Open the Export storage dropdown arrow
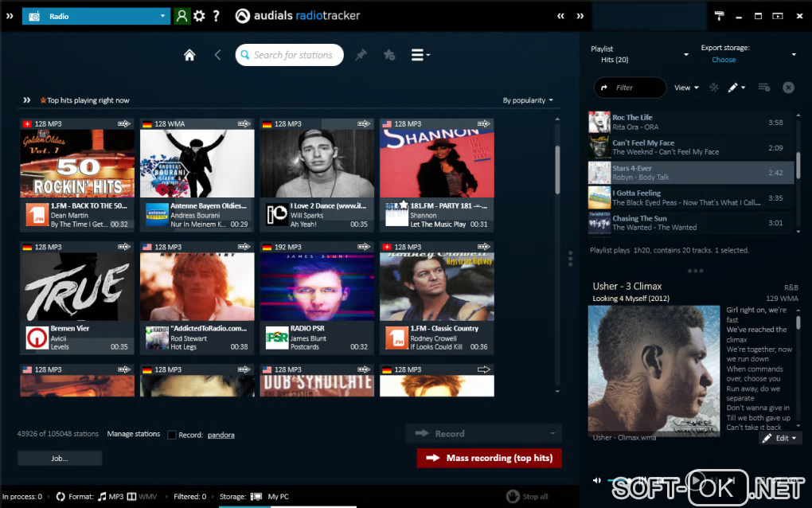The height and width of the screenshot is (508, 812). tap(794, 54)
